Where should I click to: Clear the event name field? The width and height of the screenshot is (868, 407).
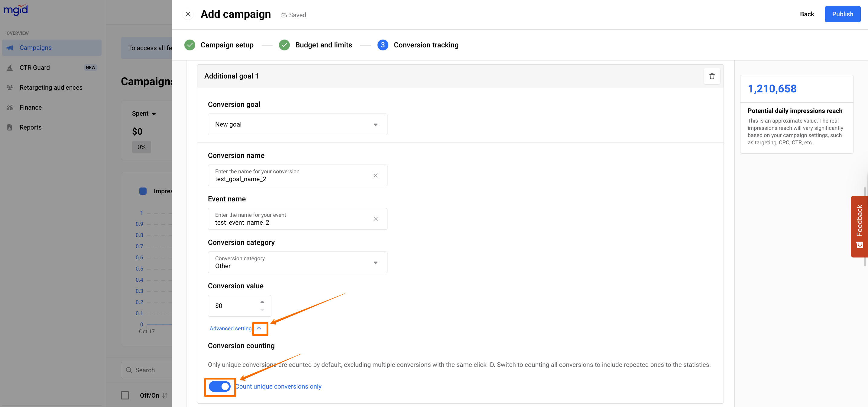point(375,219)
